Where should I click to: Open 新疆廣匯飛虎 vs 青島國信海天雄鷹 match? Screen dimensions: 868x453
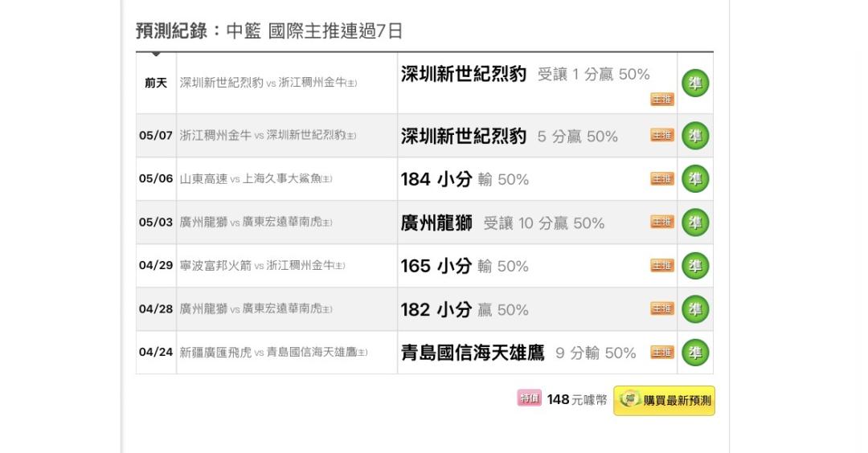tap(273, 353)
